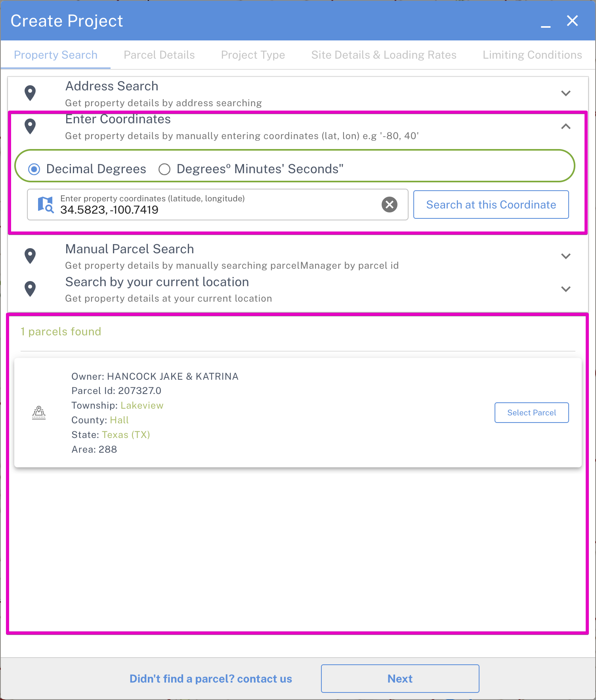Click the Manual Parcel Search pin icon

tap(30, 256)
